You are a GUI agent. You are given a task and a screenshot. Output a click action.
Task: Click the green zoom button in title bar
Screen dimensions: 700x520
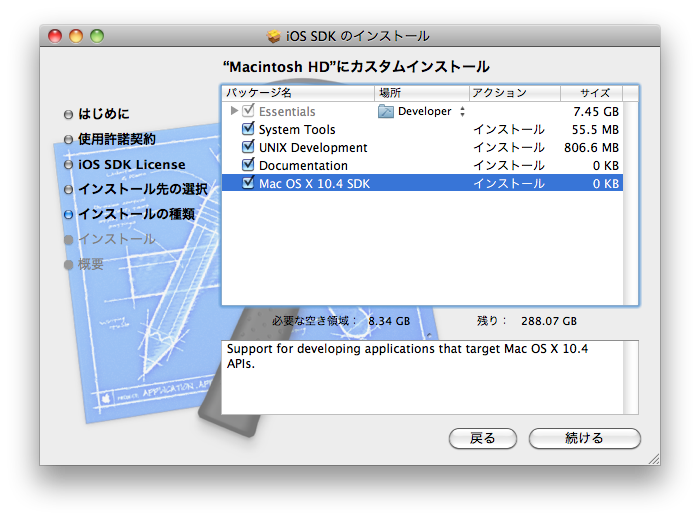point(97,36)
